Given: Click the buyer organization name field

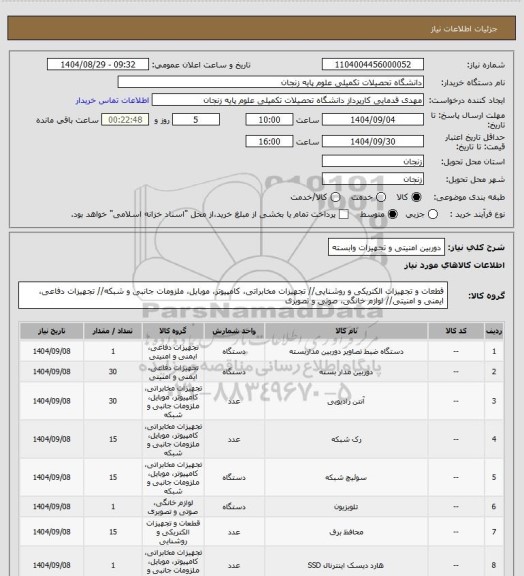Looking at the screenshot, I should coord(270,82).
